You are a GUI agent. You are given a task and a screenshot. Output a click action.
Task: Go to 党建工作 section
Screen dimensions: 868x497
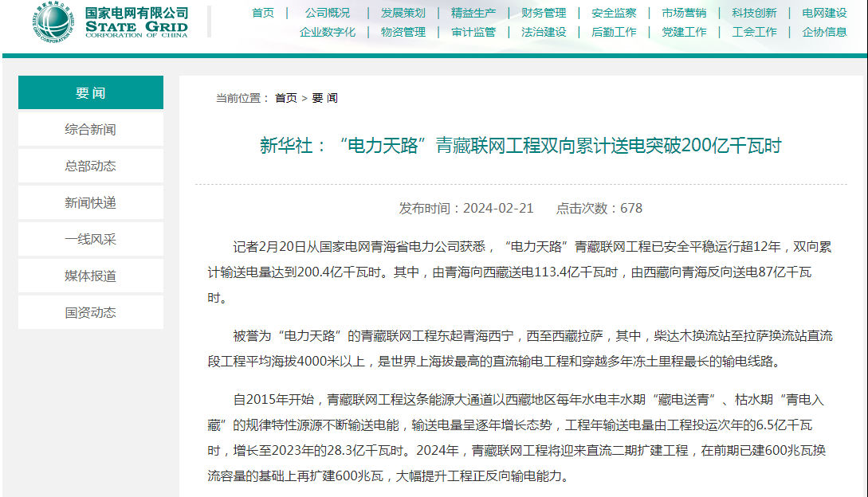(x=684, y=32)
